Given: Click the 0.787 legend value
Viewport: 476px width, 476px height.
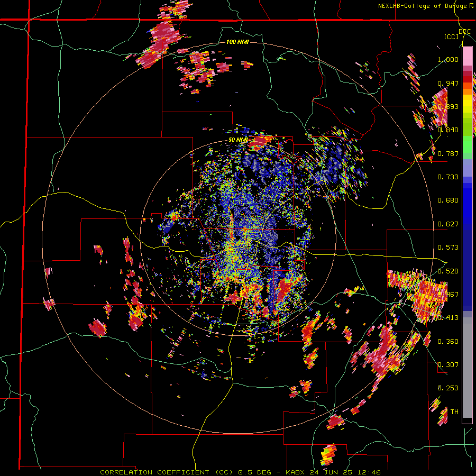Looking at the screenshot, I should [x=448, y=153].
